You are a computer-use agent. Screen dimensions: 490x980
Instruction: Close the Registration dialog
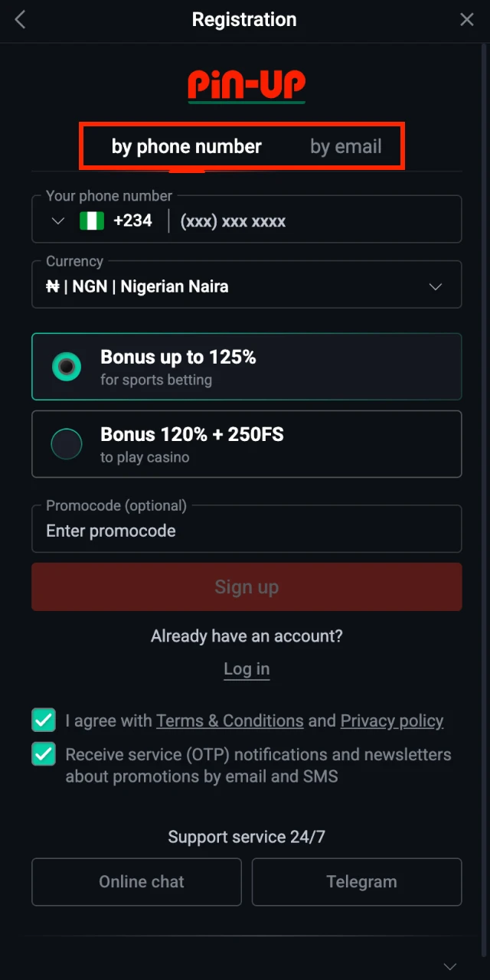pos(467,20)
